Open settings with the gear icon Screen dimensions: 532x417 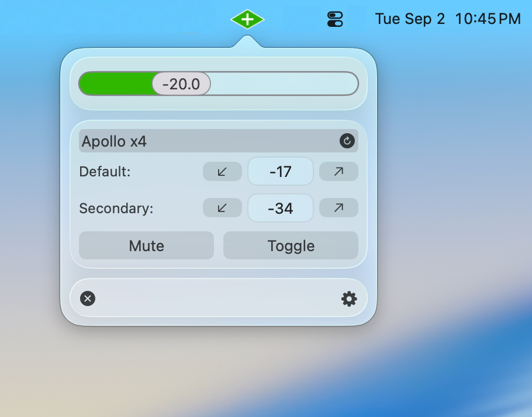coord(349,298)
